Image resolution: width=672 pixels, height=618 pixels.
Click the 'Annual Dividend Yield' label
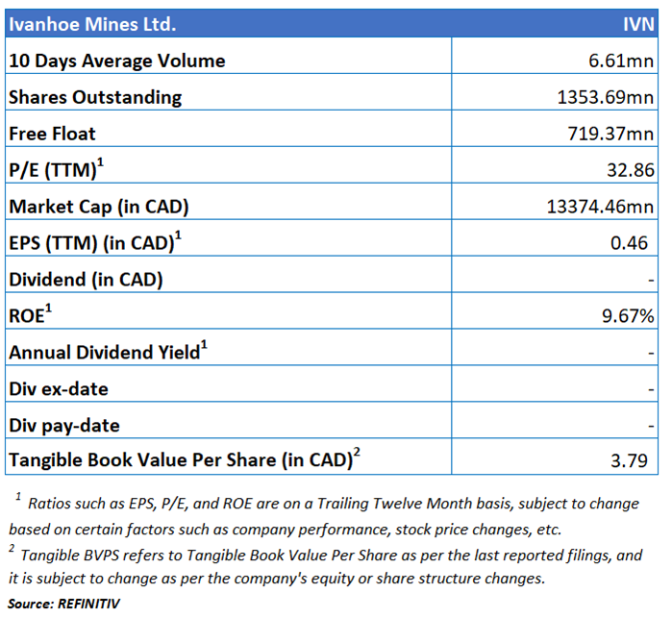[x=108, y=351]
